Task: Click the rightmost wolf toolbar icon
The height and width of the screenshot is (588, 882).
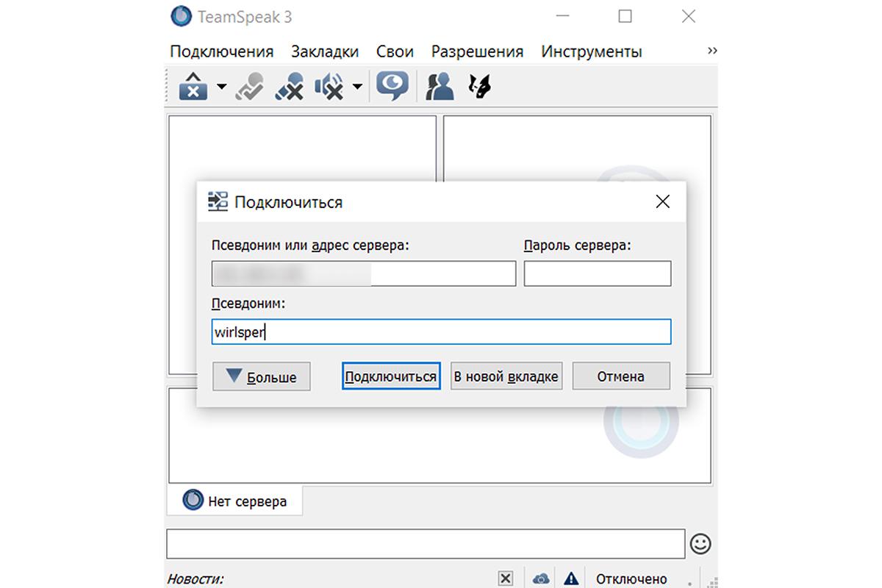Action: tap(479, 86)
